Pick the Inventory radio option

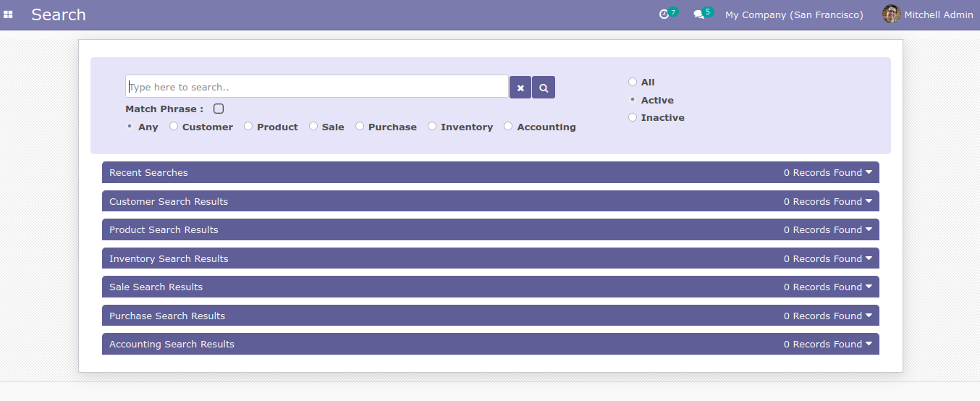point(432,126)
